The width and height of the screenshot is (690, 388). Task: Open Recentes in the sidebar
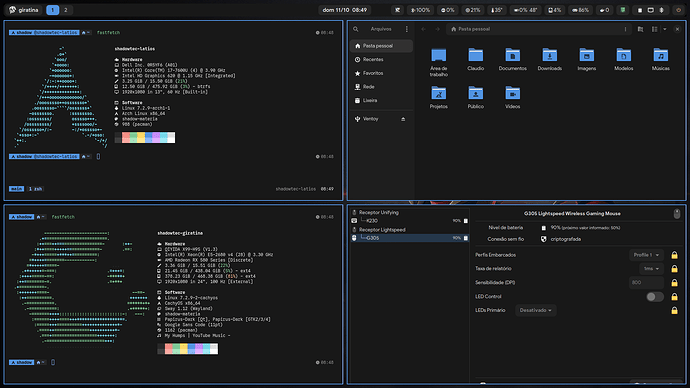click(x=381, y=59)
